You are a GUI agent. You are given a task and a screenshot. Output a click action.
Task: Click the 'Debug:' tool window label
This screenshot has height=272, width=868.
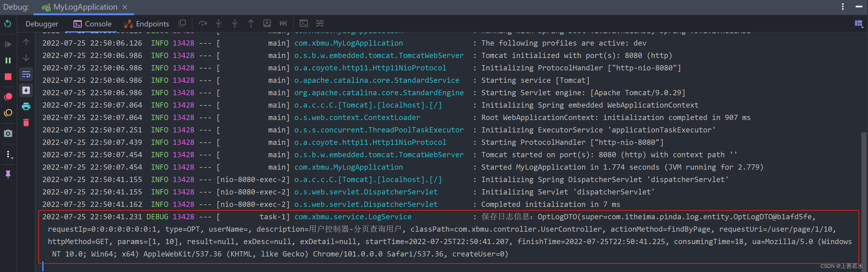click(16, 7)
